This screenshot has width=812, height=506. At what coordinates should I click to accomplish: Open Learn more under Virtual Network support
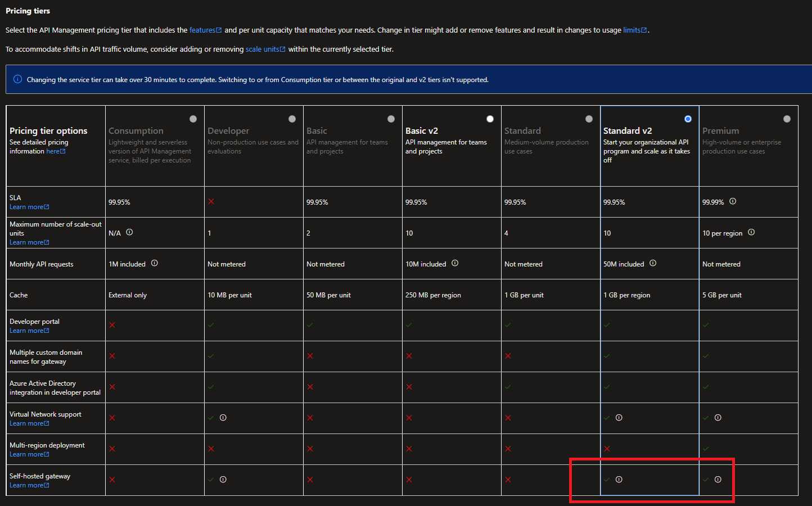tap(29, 423)
